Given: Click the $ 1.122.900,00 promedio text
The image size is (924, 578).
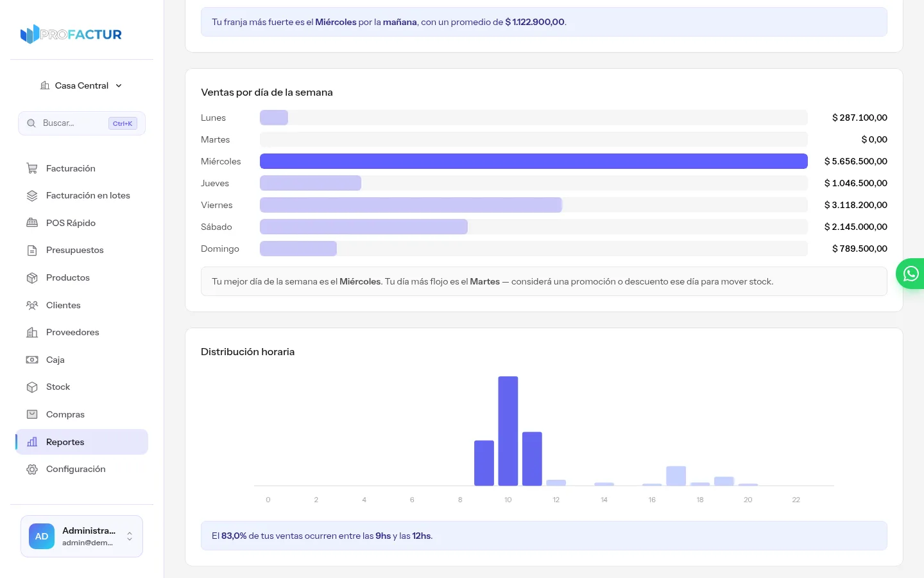Looking at the screenshot, I should coord(535,22).
